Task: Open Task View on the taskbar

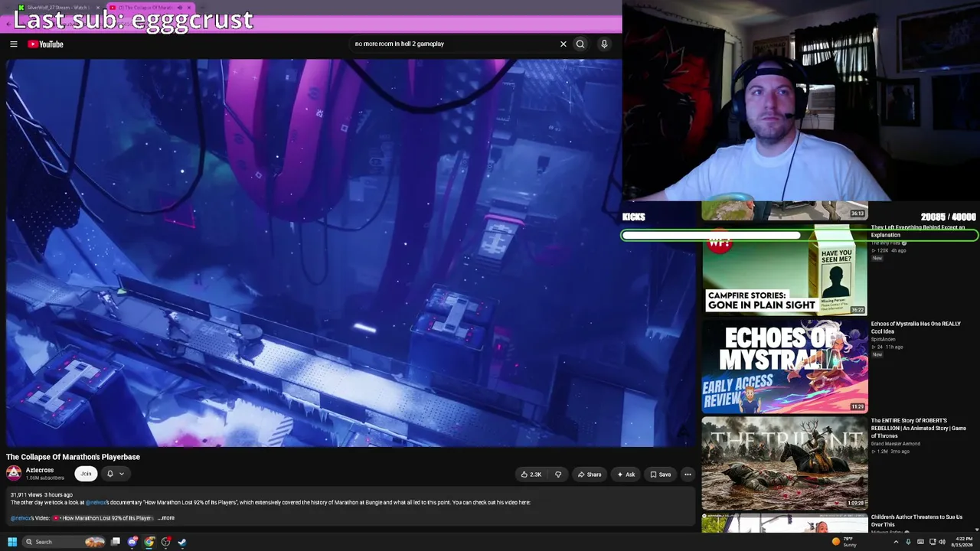Action: (x=116, y=542)
